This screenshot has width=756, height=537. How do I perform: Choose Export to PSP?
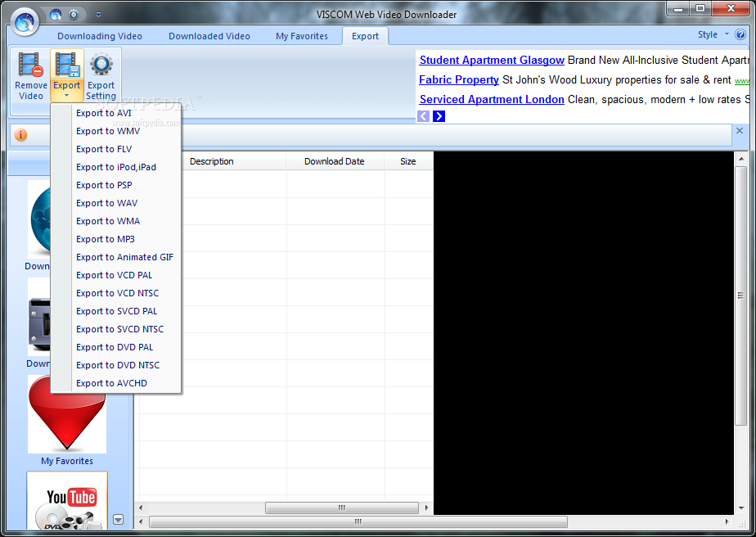tap(115, 185)
